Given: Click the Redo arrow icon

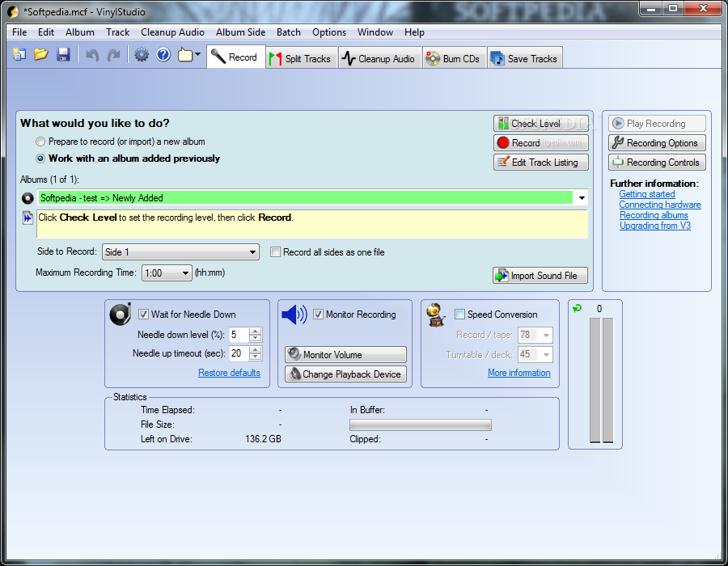Looking at the screenshot, I should 114,55.
